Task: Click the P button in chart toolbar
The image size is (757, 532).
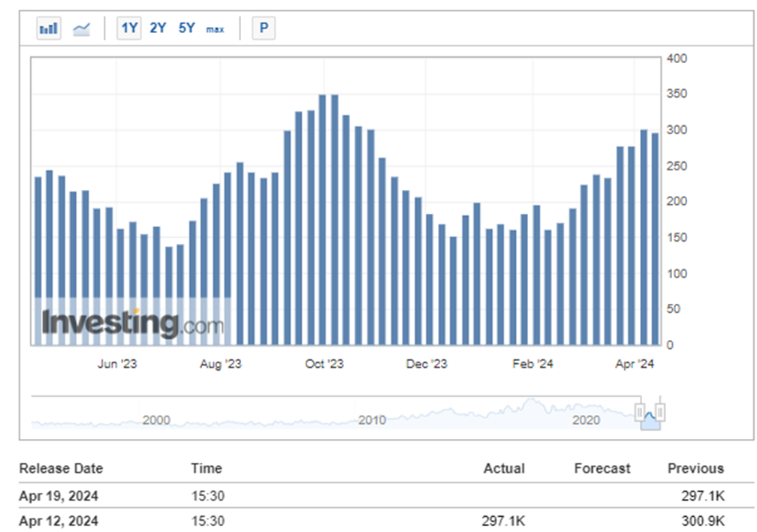Action: point(264,28)
